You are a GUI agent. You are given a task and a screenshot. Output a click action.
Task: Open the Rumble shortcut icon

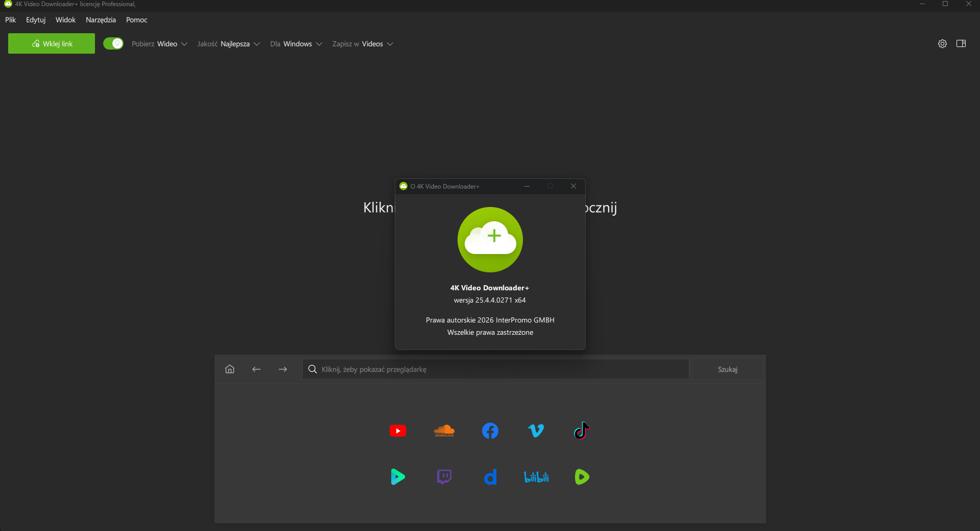pyautogui.click(x=582, y=477)
